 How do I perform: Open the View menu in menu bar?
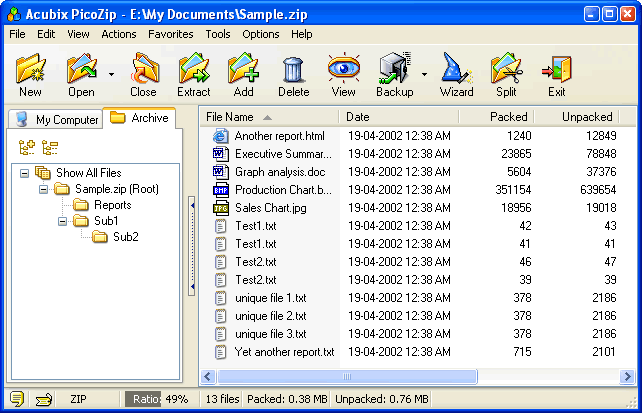pos(78,34)
